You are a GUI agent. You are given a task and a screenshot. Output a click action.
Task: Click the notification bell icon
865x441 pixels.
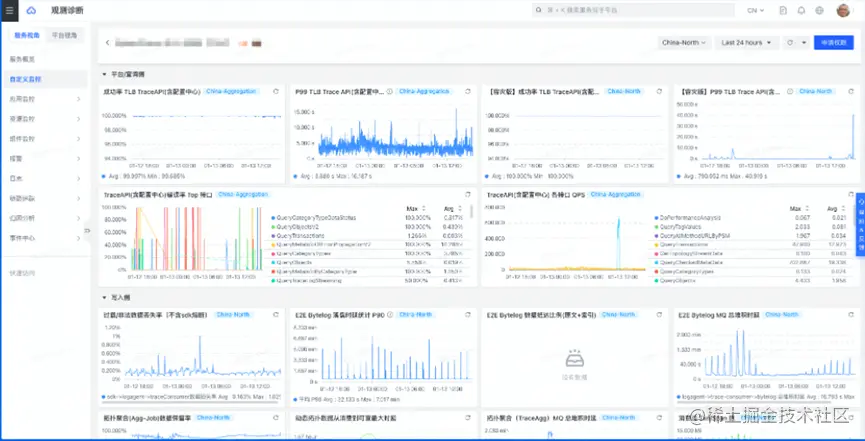coord(801,10)
